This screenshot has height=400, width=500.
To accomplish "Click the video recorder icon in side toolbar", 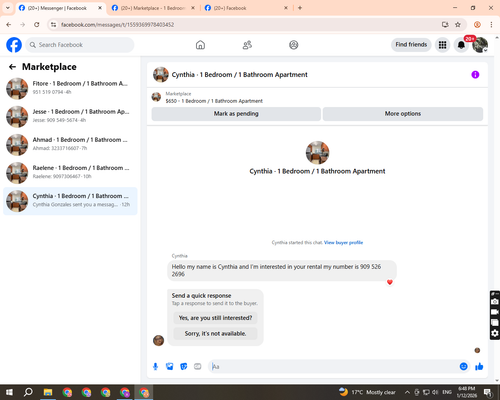I will pos(495,312).
